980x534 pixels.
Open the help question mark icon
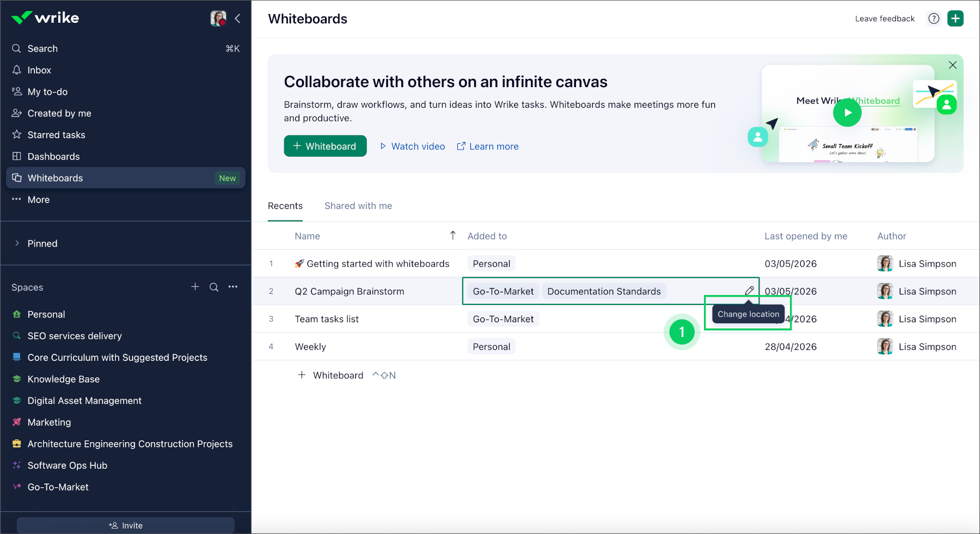(934, 19)
